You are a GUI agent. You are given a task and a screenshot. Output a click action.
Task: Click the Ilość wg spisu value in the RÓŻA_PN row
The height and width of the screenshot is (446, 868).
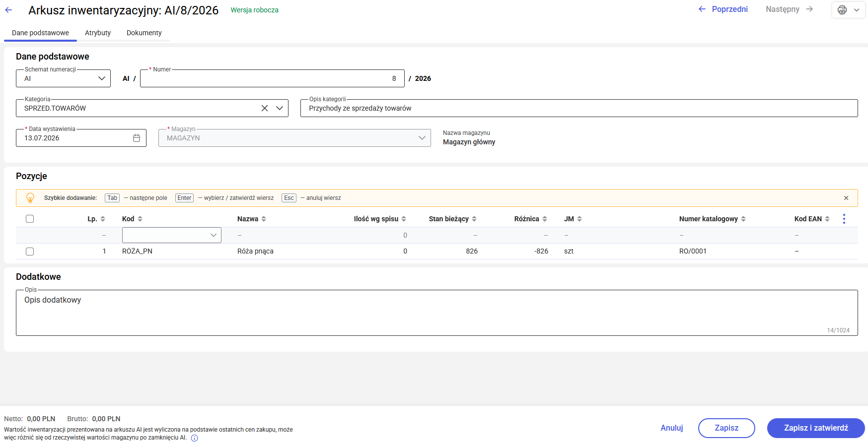pyautogui.click(x=405, y=252)
